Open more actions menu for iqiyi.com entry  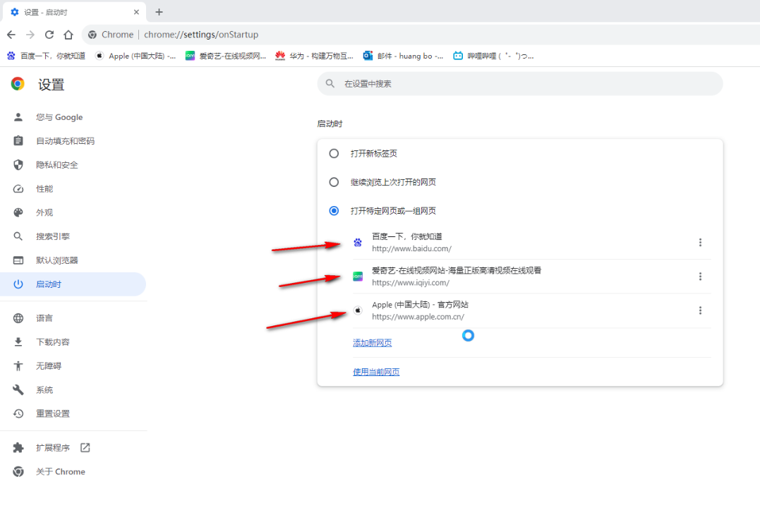pos(700,276)
